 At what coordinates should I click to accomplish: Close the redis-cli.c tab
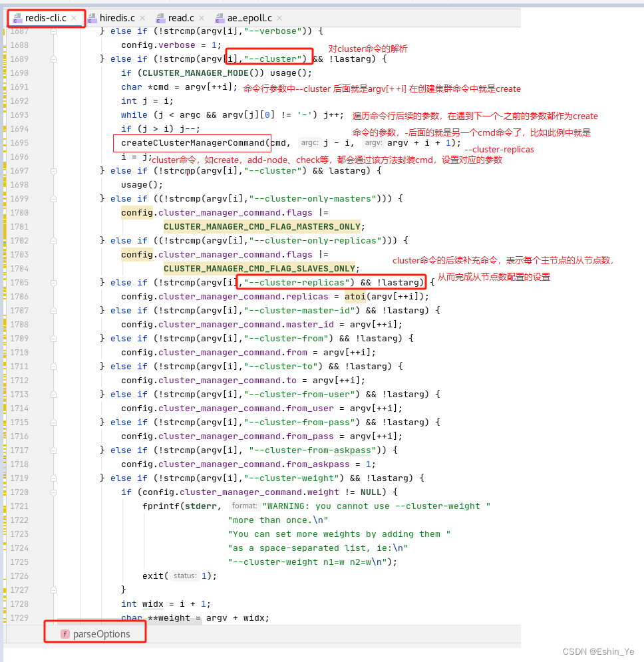click(x=74, y=18)
